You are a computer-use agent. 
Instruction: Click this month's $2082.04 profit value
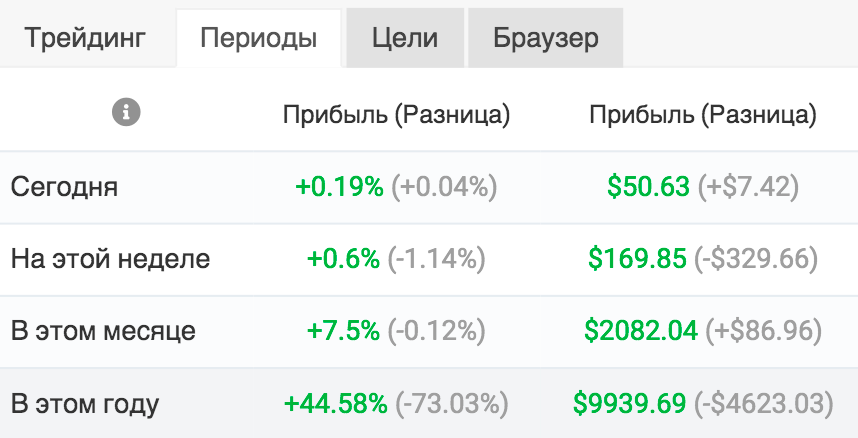pyautogui.click(x=641, y=331)
